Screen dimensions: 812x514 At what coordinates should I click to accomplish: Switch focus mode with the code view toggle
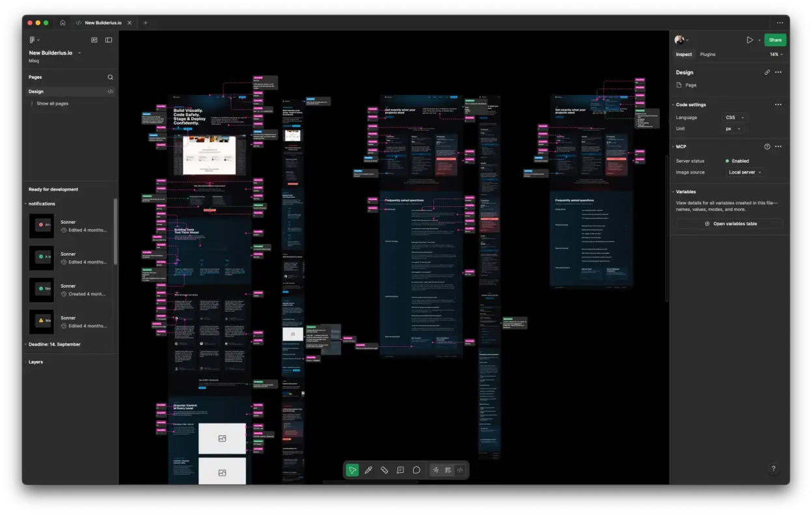(x=460, y=470)
